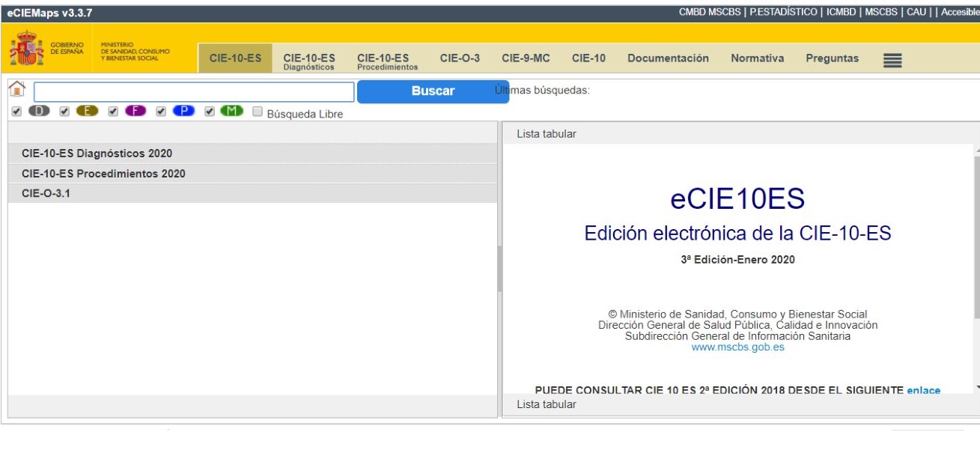Viewport: 980px width, 450px height.
Task: Switch to the CIE-O-3 tab
Action: point(460,58)
